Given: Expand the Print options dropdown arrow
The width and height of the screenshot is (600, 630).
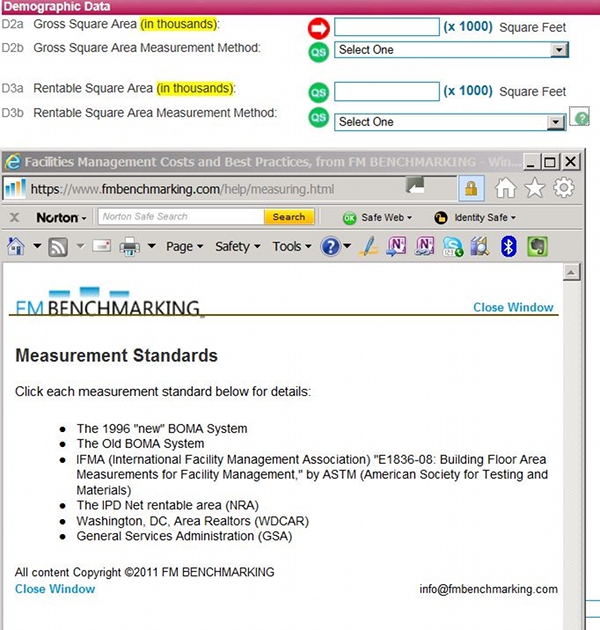Looking at the screenshot, I should (x=152, y=245).
